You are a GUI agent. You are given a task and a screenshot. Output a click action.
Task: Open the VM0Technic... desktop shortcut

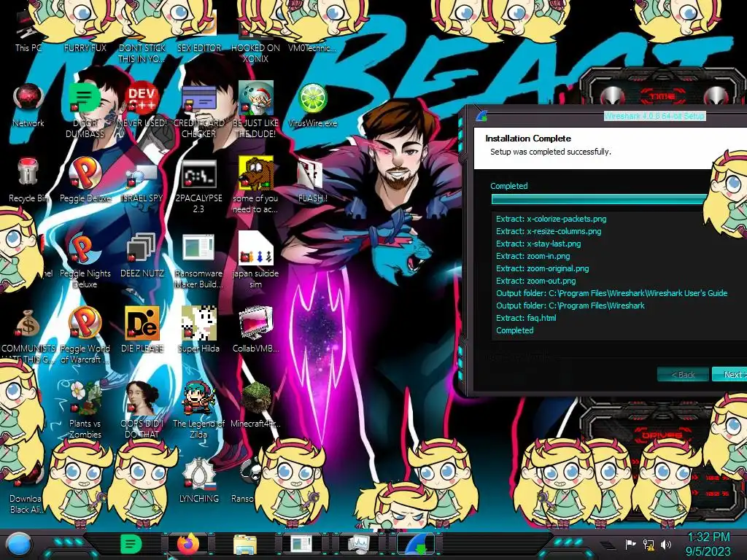coord(312,47)
